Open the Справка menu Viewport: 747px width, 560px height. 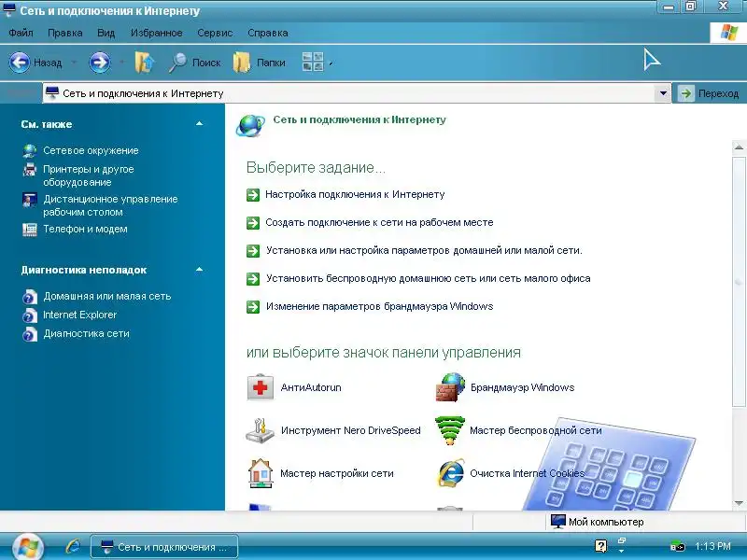coord(268,33)
